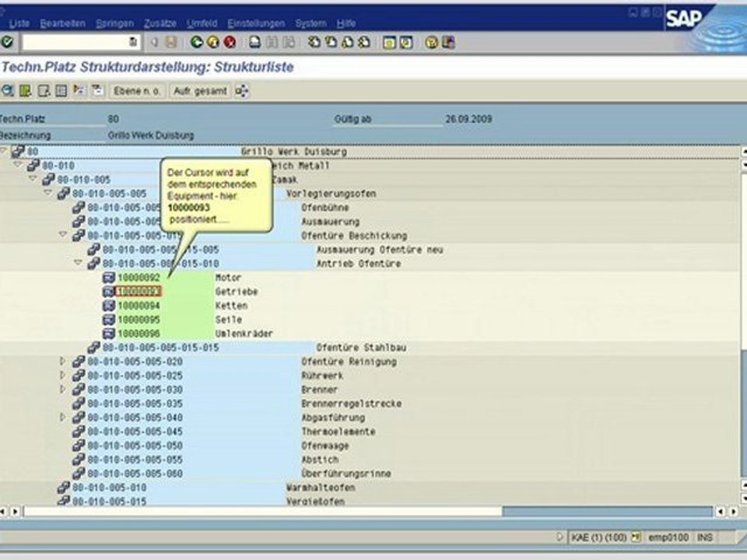Click the yellow Exit icon
The image size is (747, 560).
point(213,42)
